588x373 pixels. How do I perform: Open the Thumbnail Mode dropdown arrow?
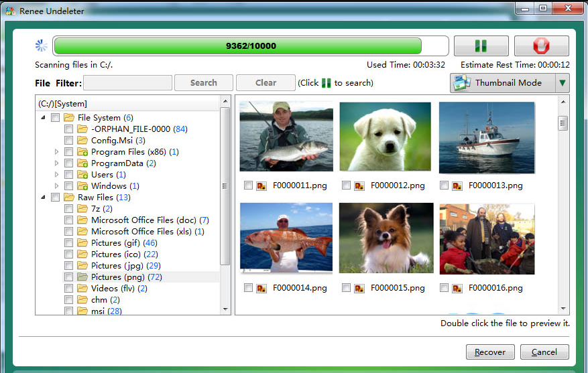pyautogui.click(x=563, y=83)
